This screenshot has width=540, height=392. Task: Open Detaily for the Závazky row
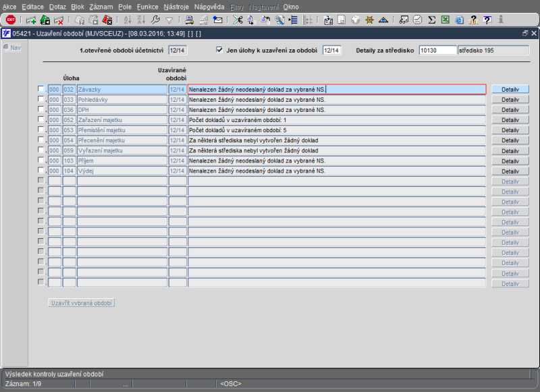point(510,90)
